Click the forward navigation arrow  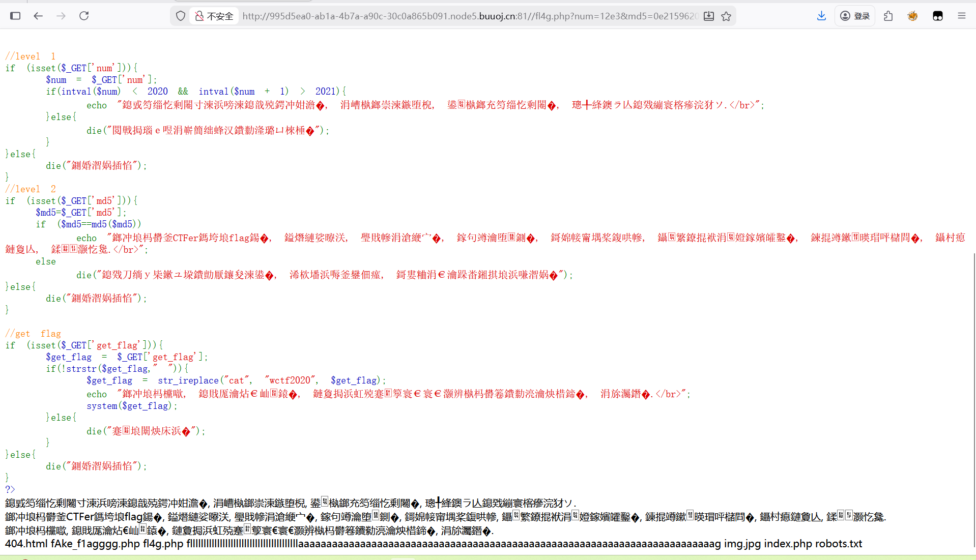point(61,16)
